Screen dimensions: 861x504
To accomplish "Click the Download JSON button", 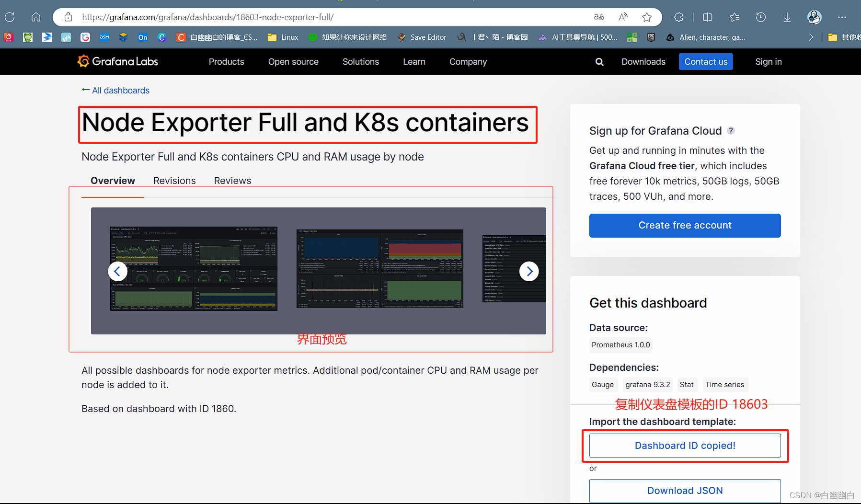I will (x=685, y=491).
